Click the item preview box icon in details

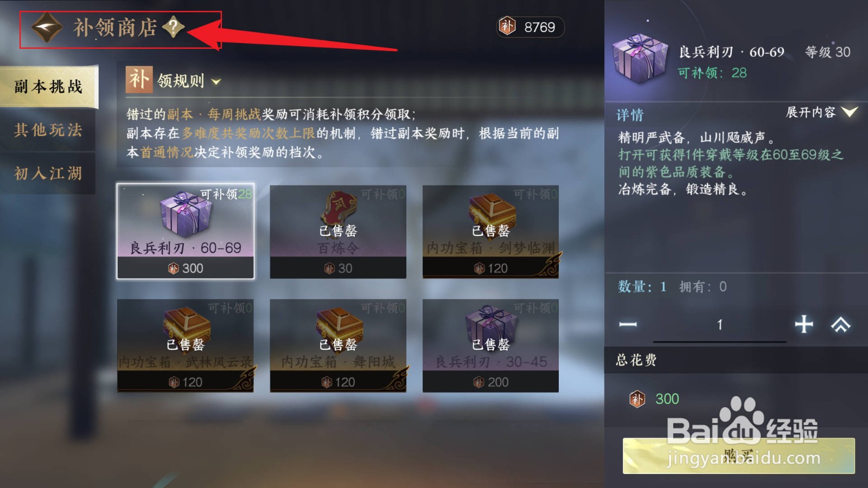[640, 59]
